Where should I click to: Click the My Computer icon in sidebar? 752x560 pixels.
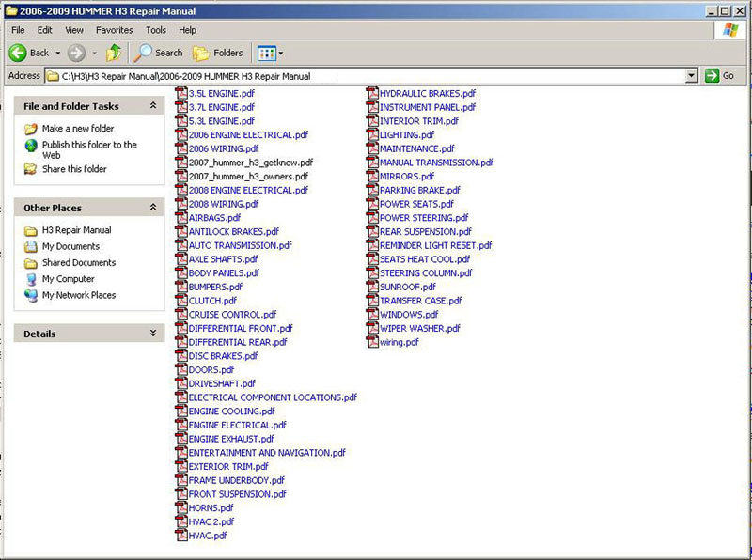[x=31, y=279]
